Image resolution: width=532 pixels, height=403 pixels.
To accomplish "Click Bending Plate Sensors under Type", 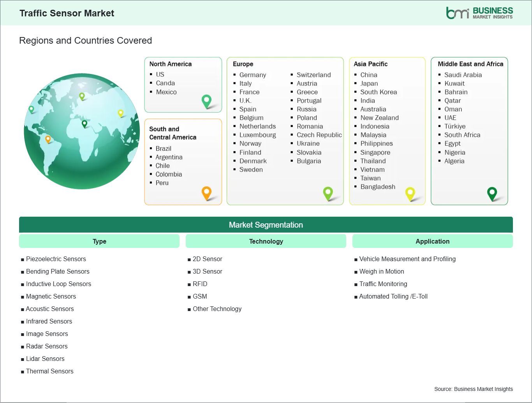I will pos(58,271).
